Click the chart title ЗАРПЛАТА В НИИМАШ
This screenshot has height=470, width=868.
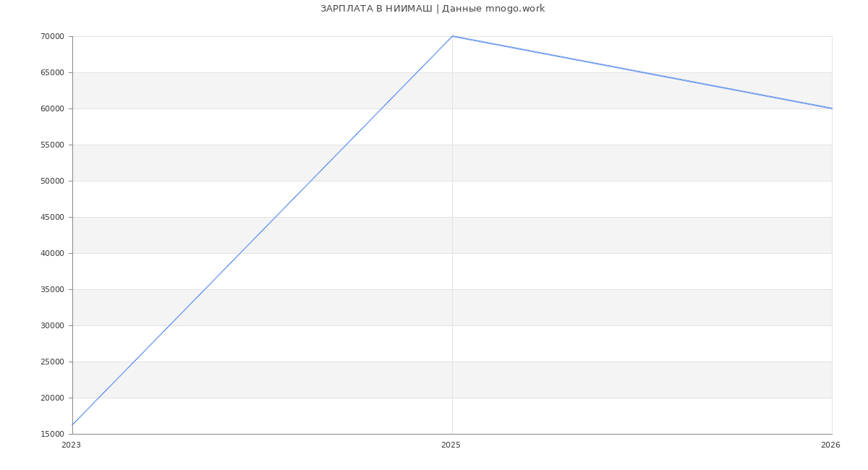click(433, 9)
